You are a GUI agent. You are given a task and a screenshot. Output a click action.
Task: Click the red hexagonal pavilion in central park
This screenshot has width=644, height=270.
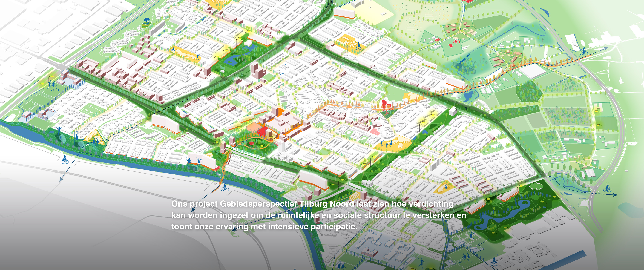[x=251, y=143]
